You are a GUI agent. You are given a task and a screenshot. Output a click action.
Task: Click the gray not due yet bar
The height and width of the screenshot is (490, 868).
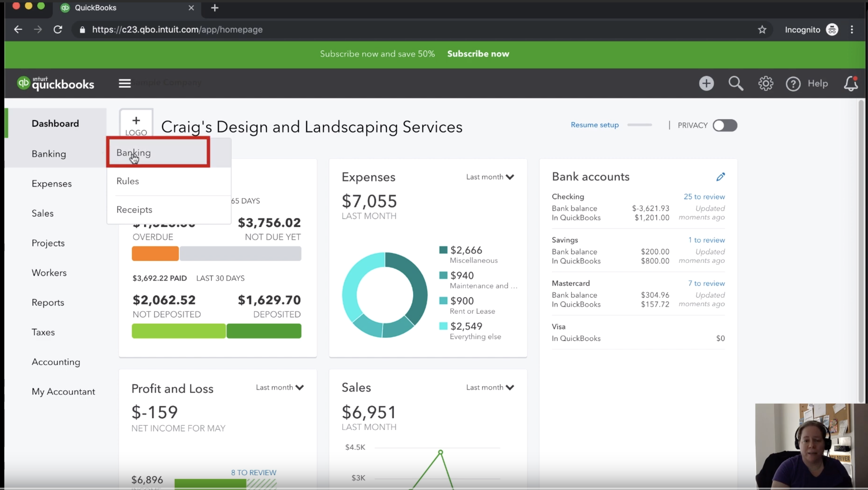(x=240, y=253)
